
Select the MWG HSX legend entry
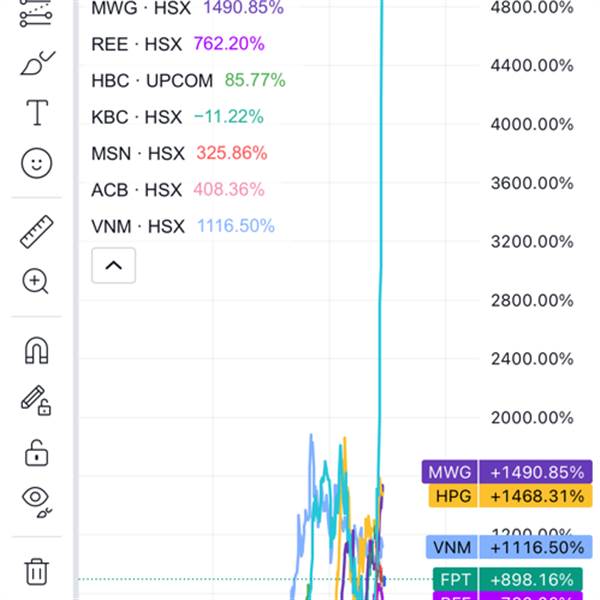point(138,8)
